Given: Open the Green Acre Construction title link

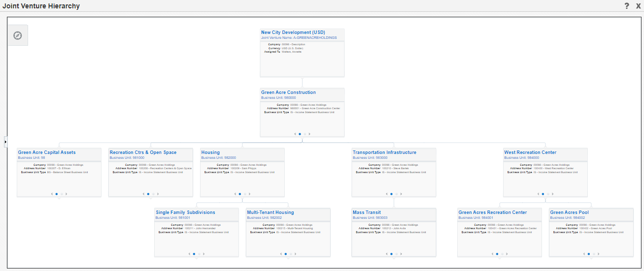Looking at the screenshot, I should (288, 92).
